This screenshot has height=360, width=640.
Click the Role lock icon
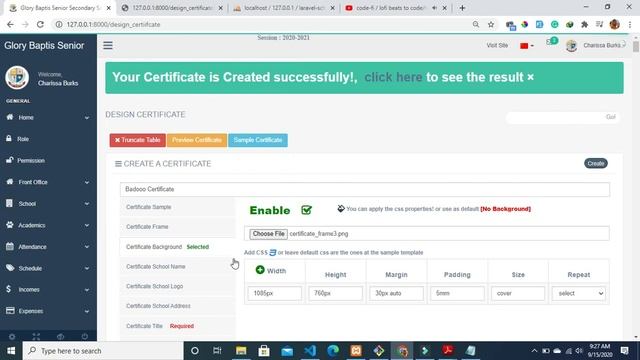[x=9, y=138]
